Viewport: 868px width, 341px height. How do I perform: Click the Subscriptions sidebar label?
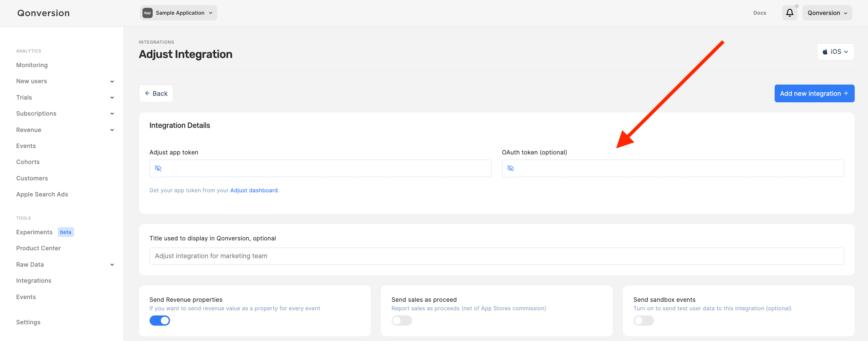[x=36, y=114]
